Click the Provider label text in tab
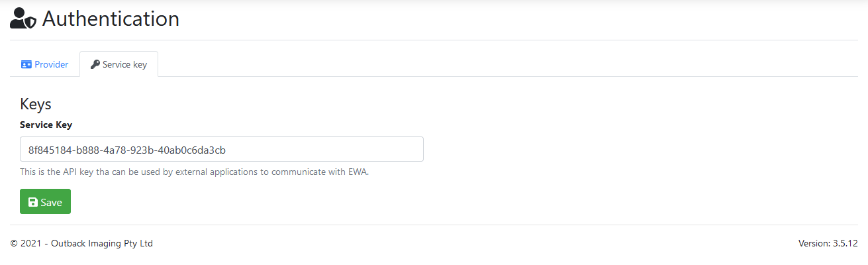 pyautogui.click(x=51, y=64)
